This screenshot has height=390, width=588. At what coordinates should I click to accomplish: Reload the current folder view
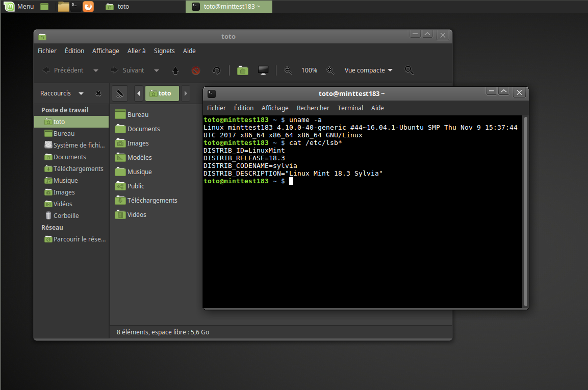pyautogui.click(x=216, y=70)
